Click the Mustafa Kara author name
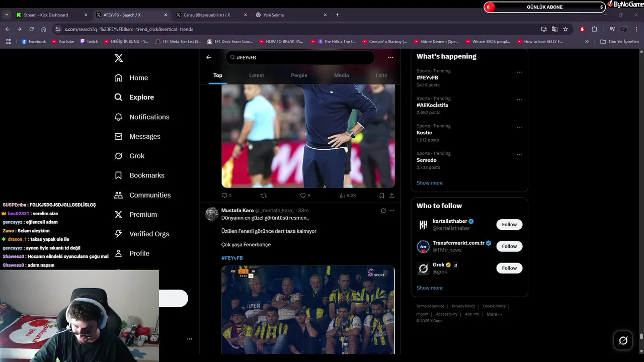 click(x=237, y=211)
